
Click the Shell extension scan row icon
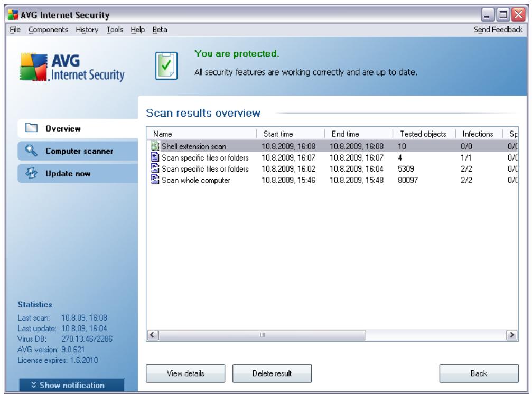point(155,146)
